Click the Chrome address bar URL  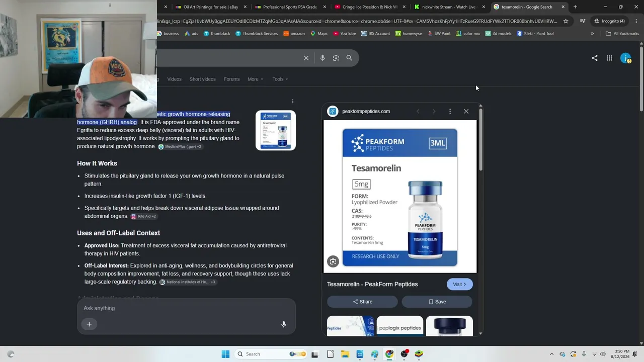coord(357,21)
